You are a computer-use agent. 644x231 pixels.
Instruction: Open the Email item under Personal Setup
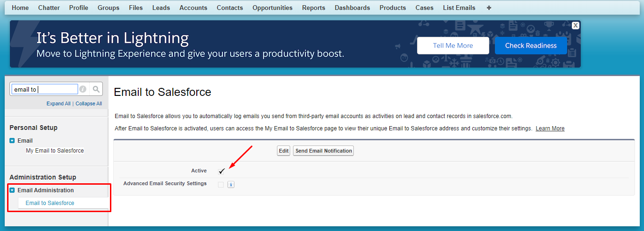pyautogui.click(x=25, y=141)
